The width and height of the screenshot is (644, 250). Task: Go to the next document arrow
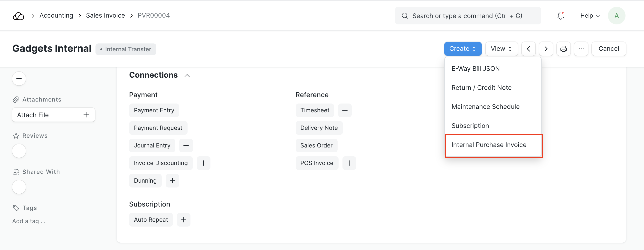(546, 49)
